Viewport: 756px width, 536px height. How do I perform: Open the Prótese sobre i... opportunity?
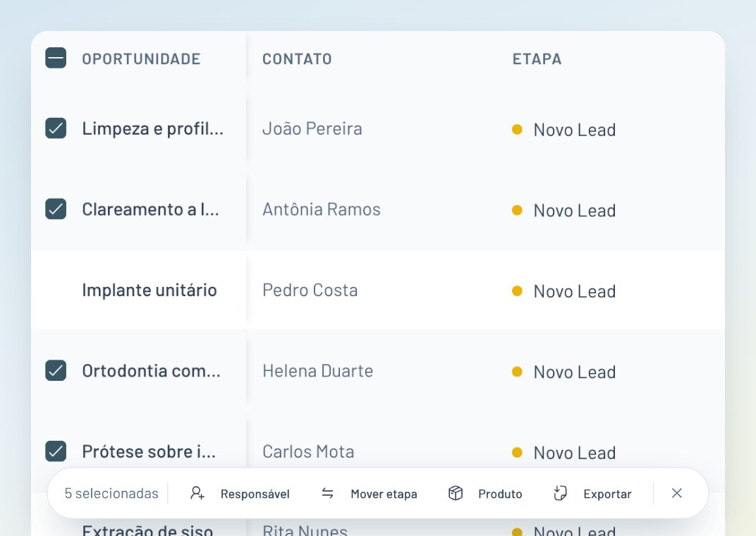149,451
